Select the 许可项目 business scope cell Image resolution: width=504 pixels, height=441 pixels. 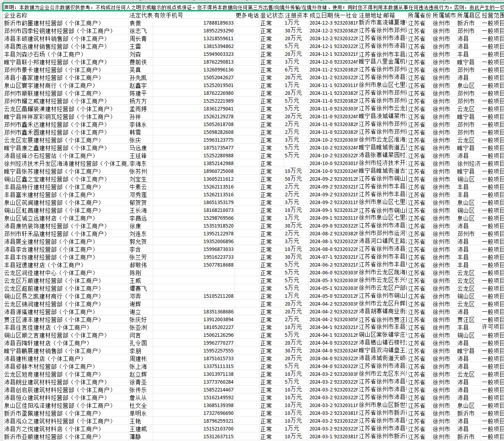pos(492,327)
